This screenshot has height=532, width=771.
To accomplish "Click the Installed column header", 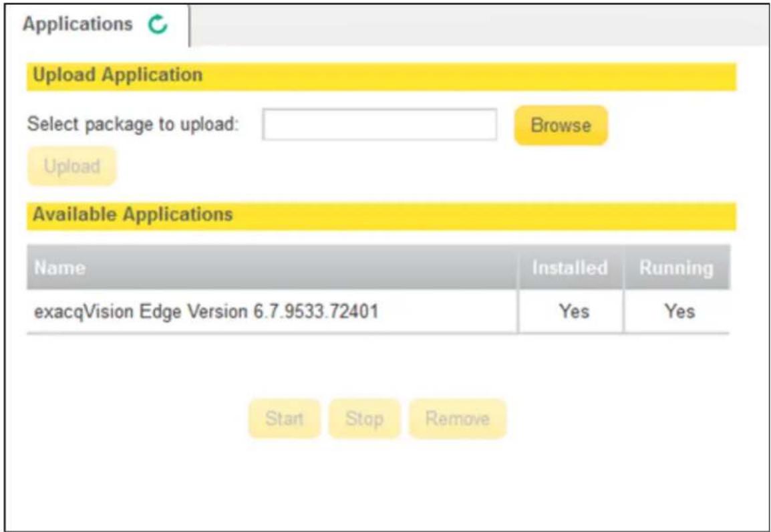I will 570,267.
